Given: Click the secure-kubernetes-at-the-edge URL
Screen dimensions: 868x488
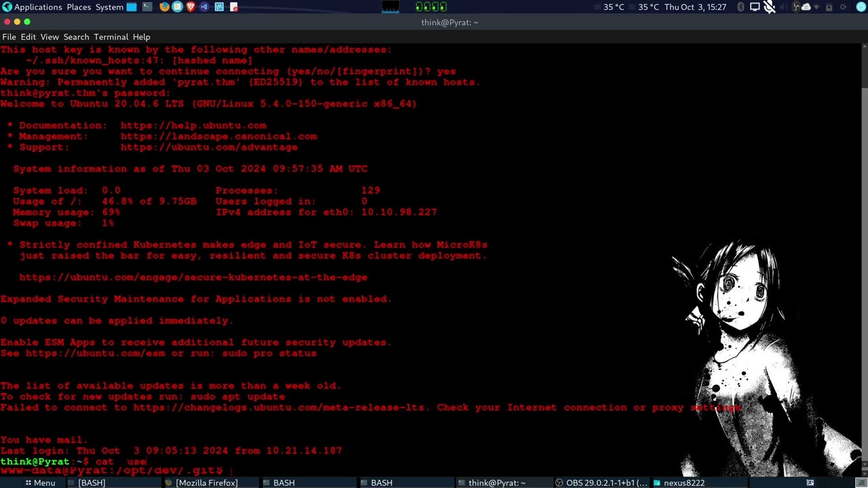Looking at the screenshot, I should tap(193, 277).
